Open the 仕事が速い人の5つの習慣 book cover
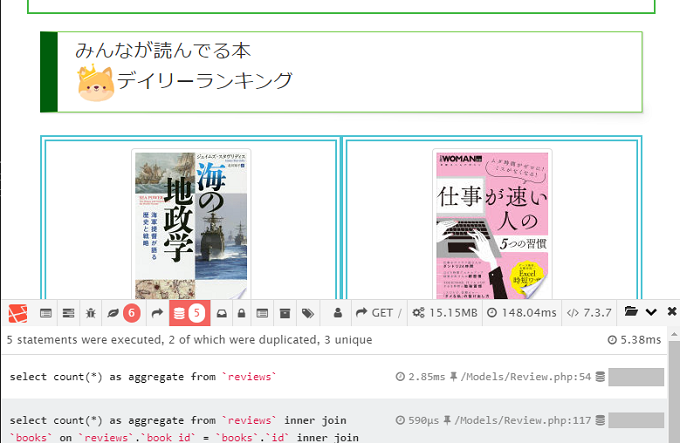Screen dimensions: 680x443 tap(492, 225)
